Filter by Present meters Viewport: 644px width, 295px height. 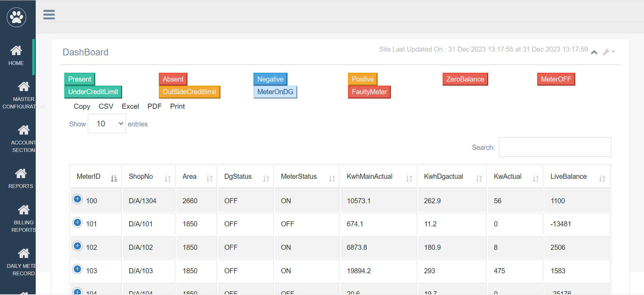(80, 79)
